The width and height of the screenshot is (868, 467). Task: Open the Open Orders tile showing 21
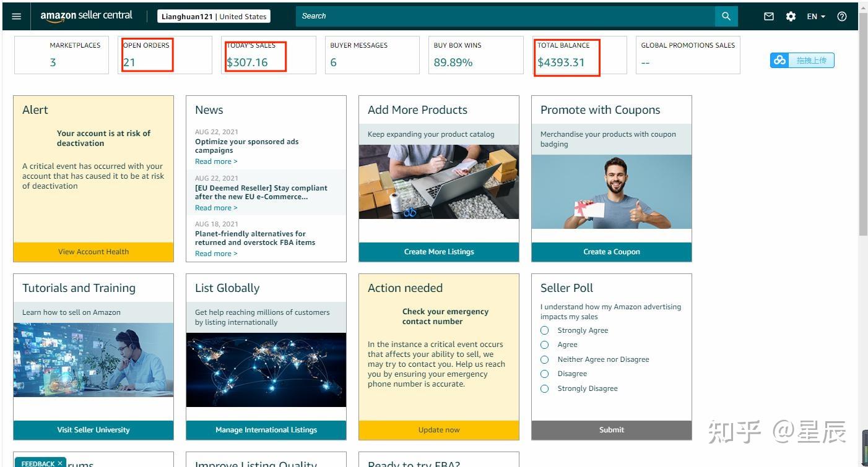point(165,55)
